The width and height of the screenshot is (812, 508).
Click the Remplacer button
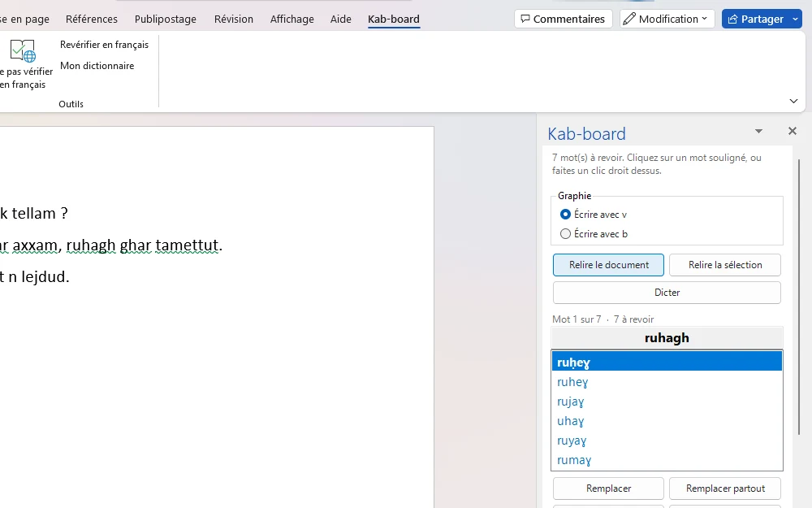(x=608, y=488)
